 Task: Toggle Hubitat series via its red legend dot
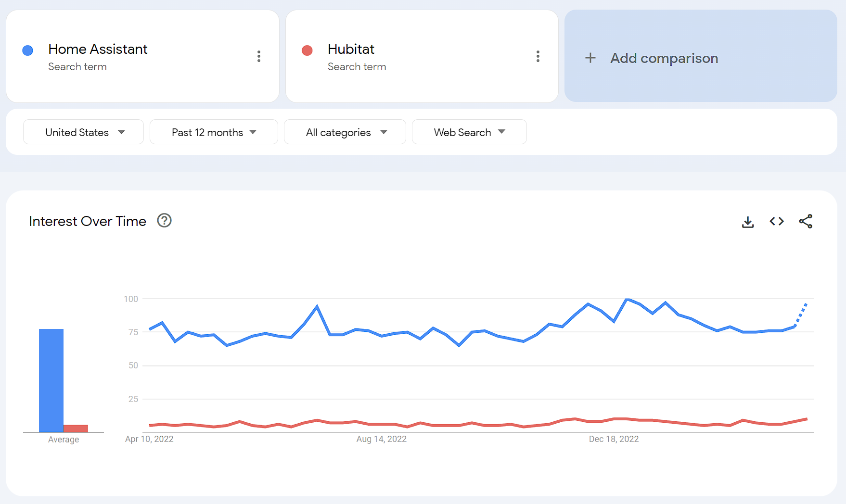(x=307, y=50)
